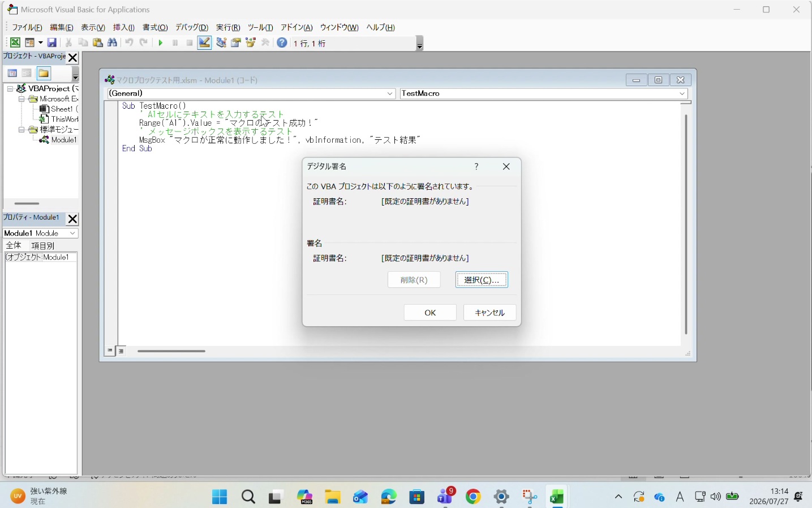Viewport: 812px width, 508px height.
Task: Click the Redo arrow icon
Action: [144, 42]
